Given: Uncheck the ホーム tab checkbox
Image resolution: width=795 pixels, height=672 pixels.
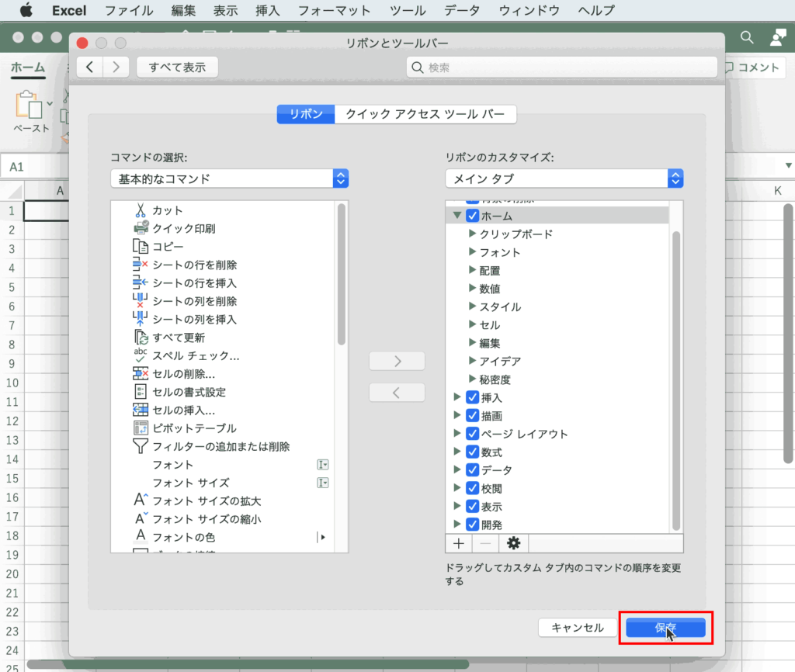Looking at the screenshot, I should 473,216.
